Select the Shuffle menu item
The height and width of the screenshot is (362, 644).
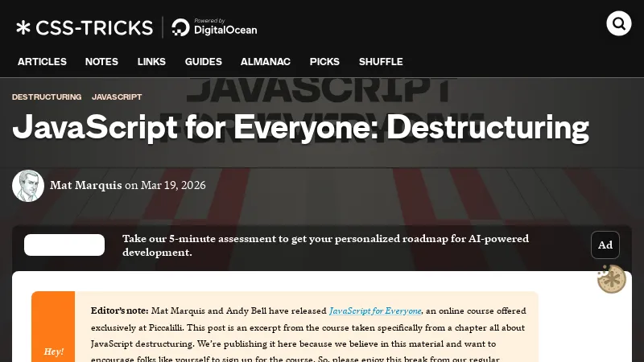pos(381,62)
